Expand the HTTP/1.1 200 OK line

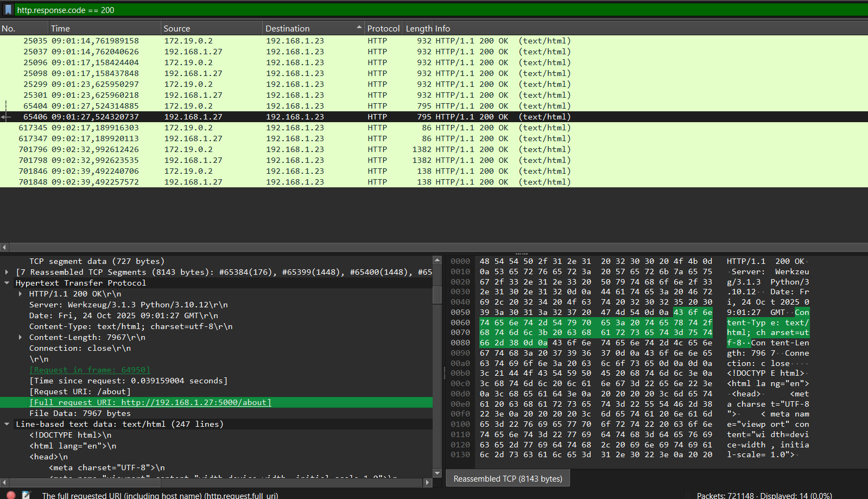21,294
